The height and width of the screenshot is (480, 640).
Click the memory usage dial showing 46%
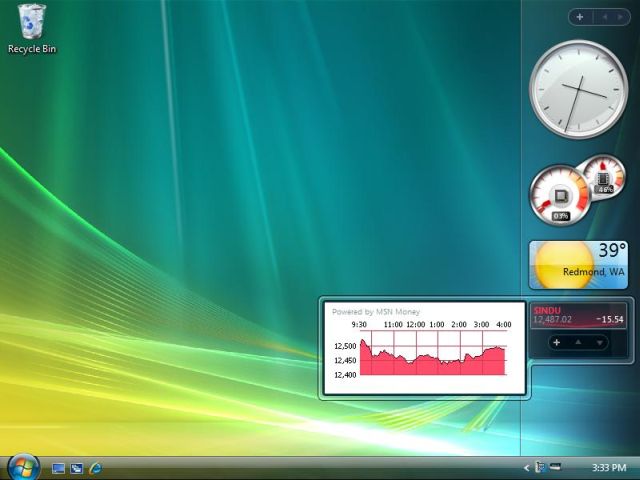click(604, 176)
